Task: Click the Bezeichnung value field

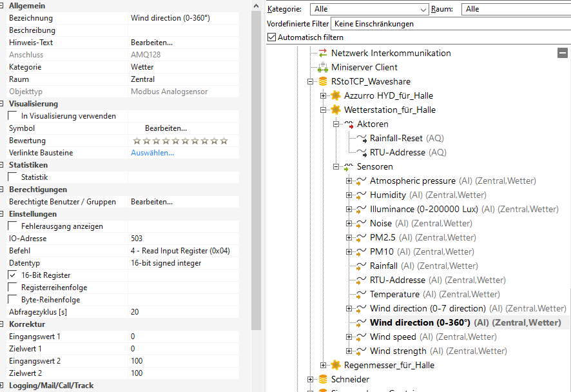Action: [184, 18]
